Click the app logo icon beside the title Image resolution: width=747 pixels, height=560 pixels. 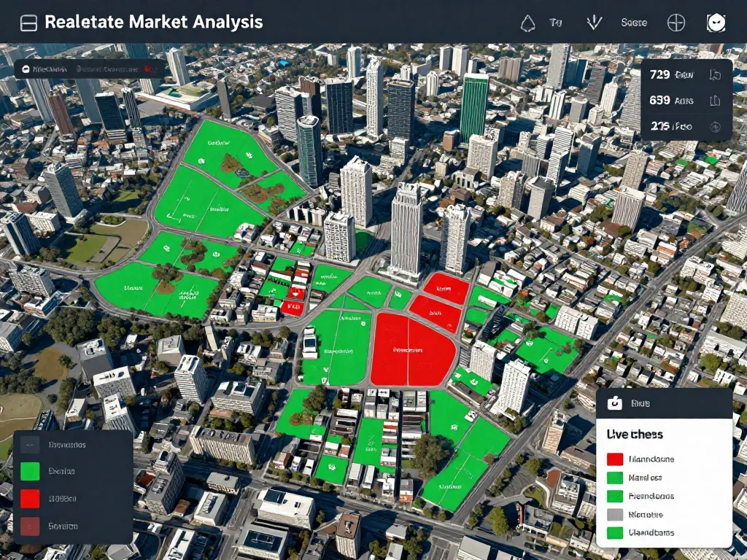point(28,23)
